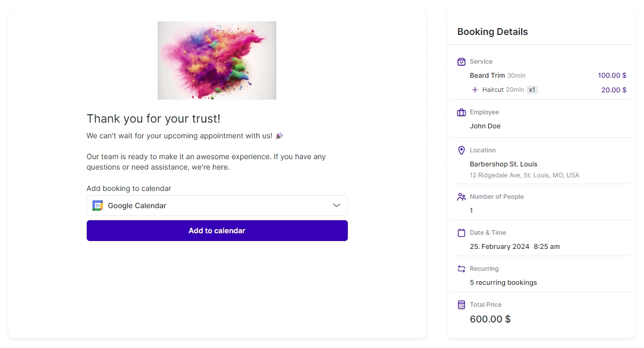Click the Recurring arrows icon
Viewport: 644px width, 348px height.
461,269
